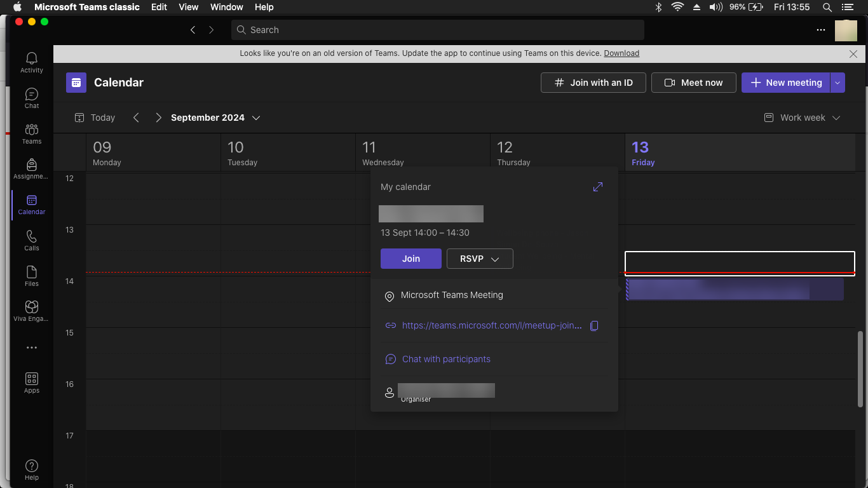Expand New meeting options arrow
Image resolution: width=868 pixels, height=488 pixels.
[837, 83]
